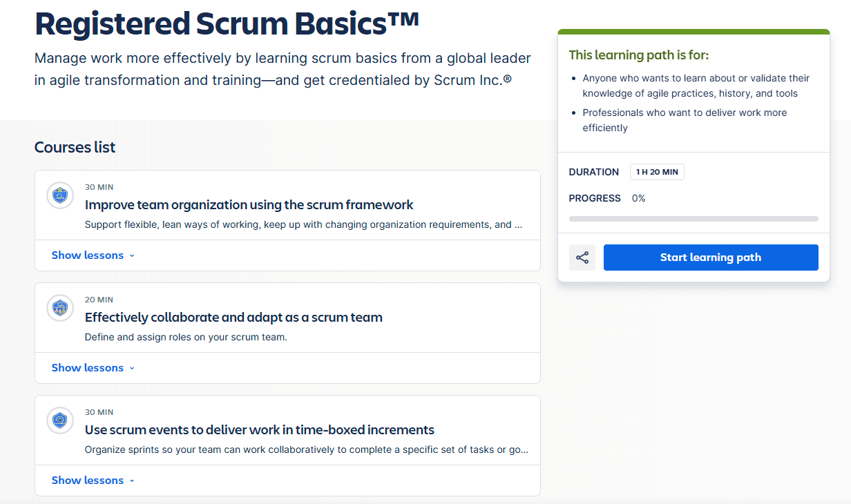Click the Registered Scrum Basics heading
This screenshot has height=504, width=851.
[227, 23]
